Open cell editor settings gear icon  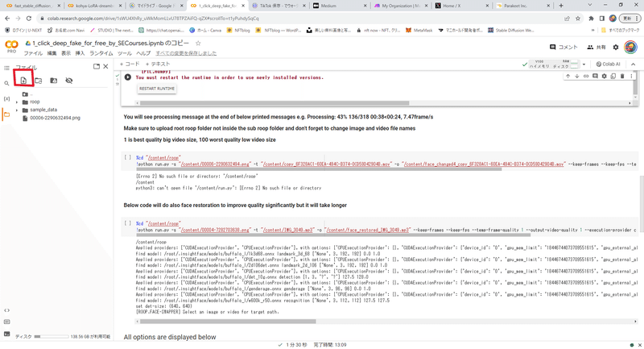pyautogui.click(x=604, y=76)
